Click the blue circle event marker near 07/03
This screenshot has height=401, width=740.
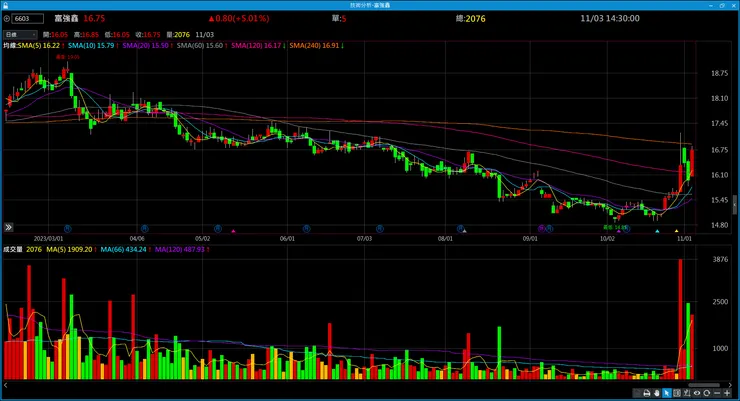(x=379, y=229)
